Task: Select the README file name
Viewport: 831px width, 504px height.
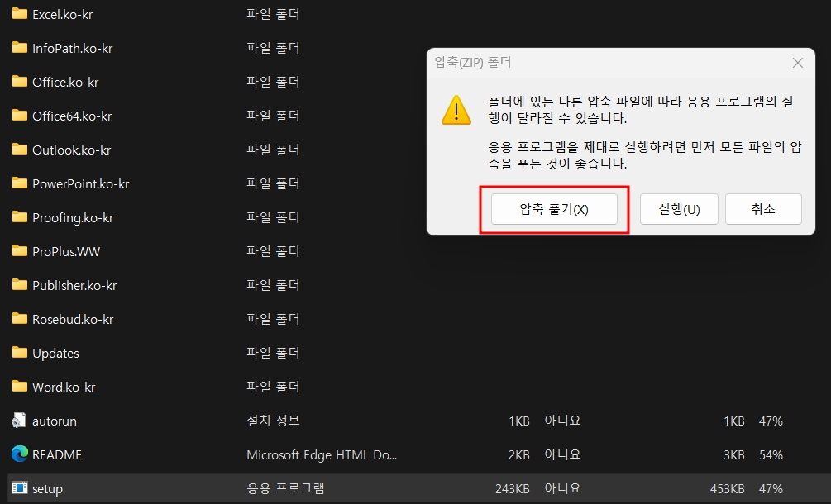Action: coord(57,455)
